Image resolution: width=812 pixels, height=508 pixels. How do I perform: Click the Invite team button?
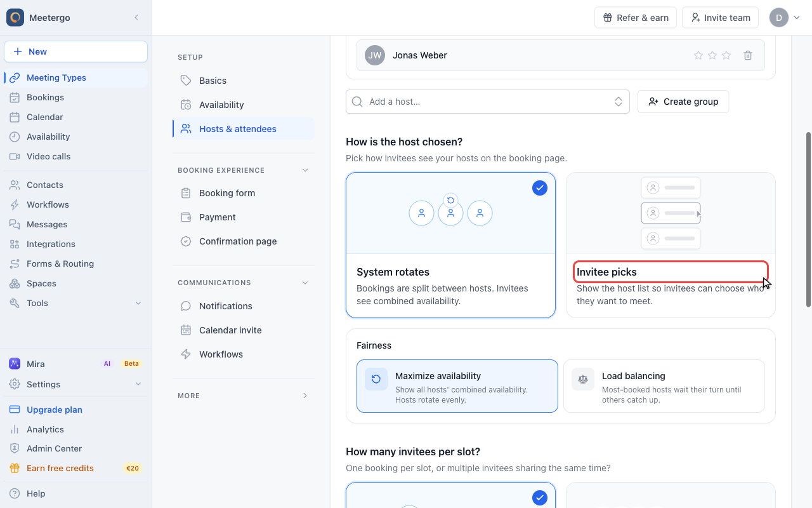point(720,18)
